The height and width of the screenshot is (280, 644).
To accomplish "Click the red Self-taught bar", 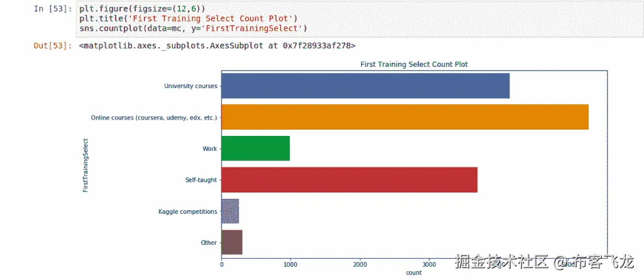I will click(x=350, y=180).
